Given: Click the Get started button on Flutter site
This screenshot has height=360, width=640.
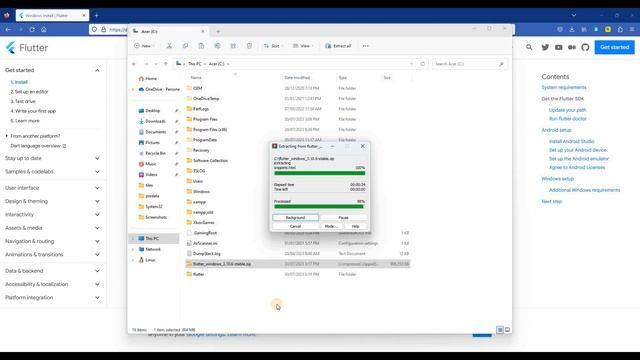Looking at the screenshot, I should 614,47.
